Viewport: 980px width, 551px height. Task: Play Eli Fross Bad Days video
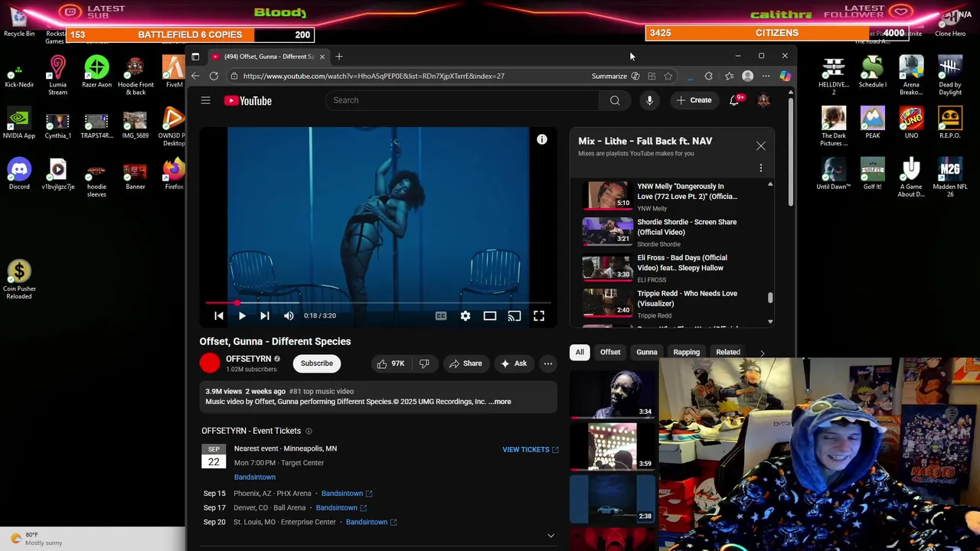tap(672, 268)
